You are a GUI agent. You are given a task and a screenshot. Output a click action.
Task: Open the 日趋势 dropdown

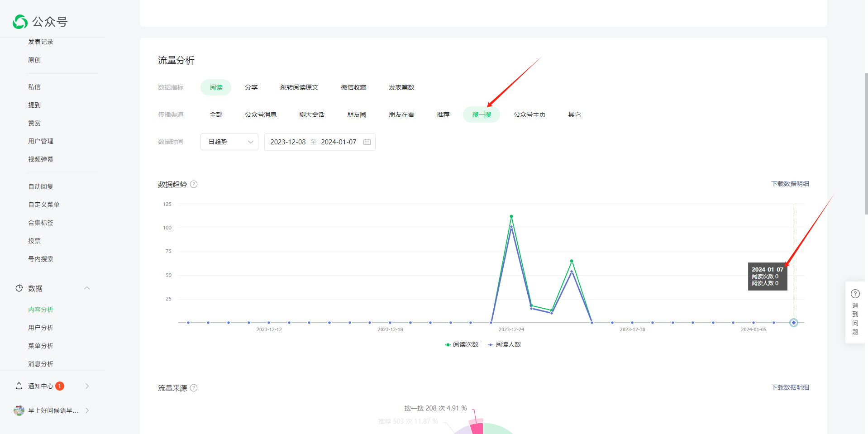[229, 142]
